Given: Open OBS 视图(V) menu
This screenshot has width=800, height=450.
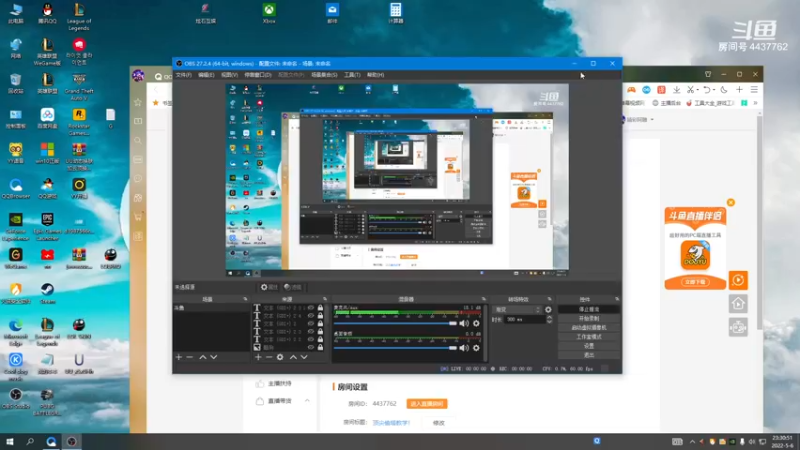Looking at the screenshot, I should click(x=230, y=75).
